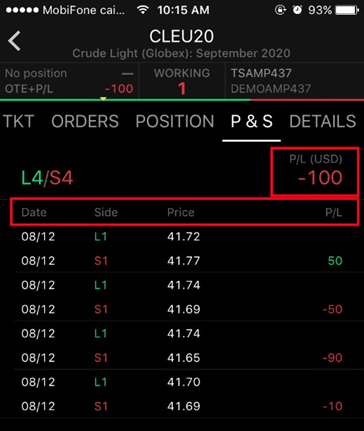Tap the yellow marker on price bar
This screenshot has width=364, height=431.
click(x=103, y=99)
